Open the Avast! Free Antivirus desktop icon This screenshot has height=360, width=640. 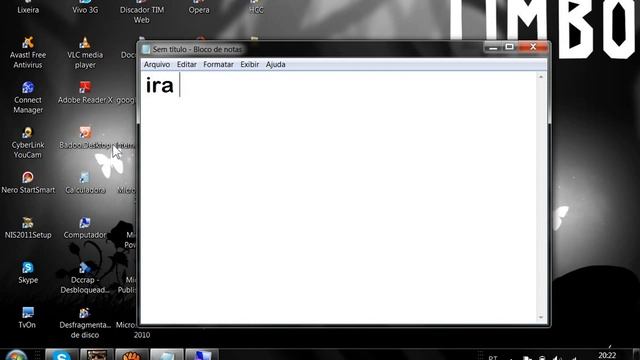point(28,52)
